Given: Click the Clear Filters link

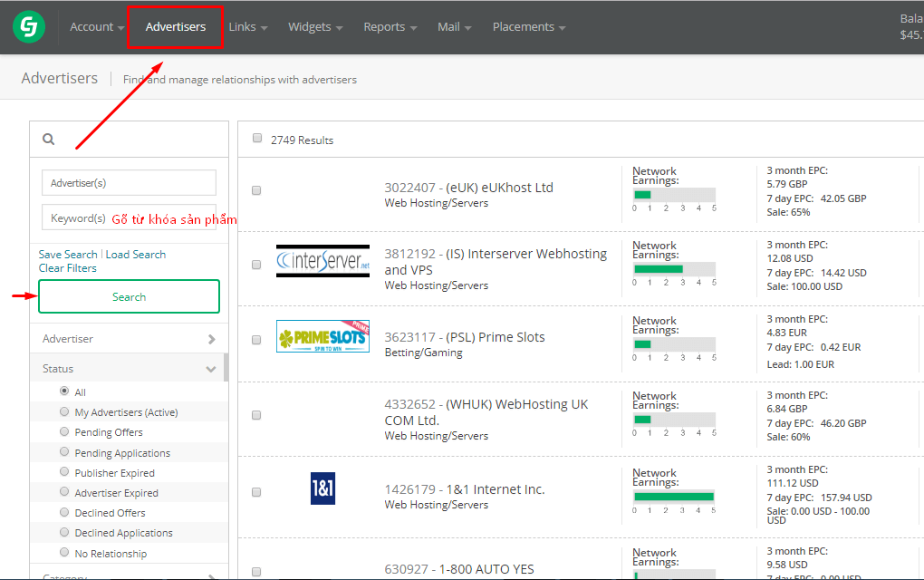Looking at the screenshot, I should pyautogui.click(x=67, y=268).
